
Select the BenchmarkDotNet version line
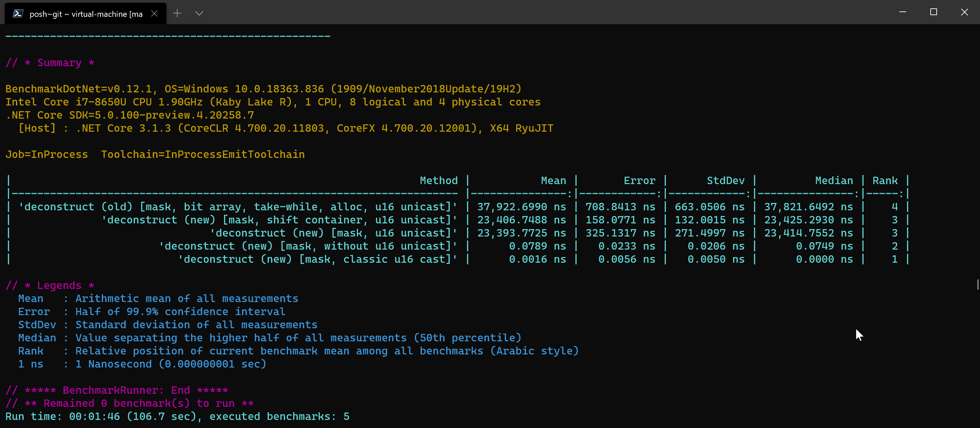pyautogui.click(x=262, y=88)
